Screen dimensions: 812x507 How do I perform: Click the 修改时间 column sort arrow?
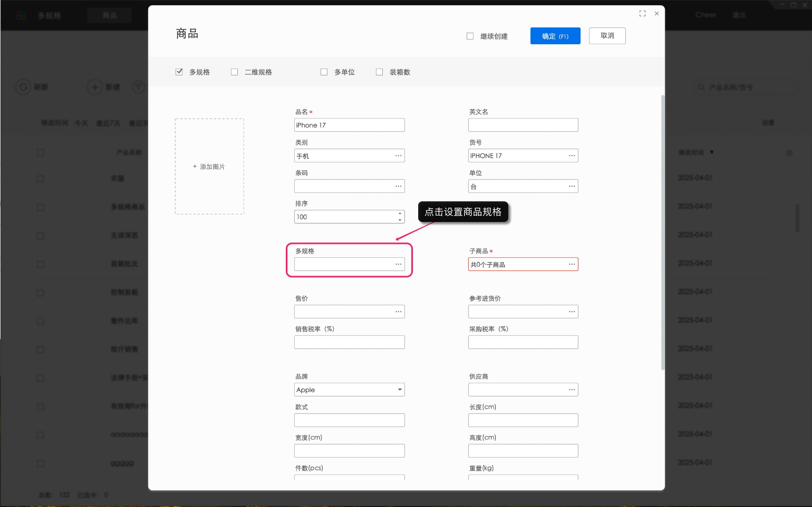pos(712,152)
